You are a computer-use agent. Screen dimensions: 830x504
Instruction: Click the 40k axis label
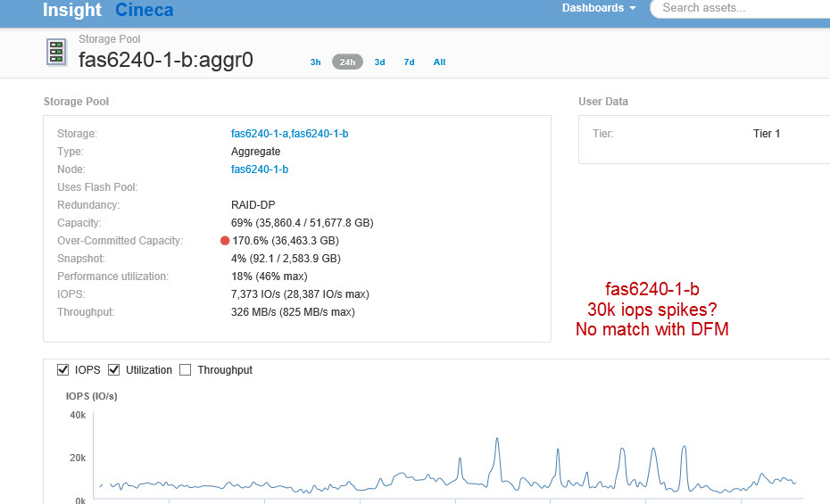coord(78,415)
